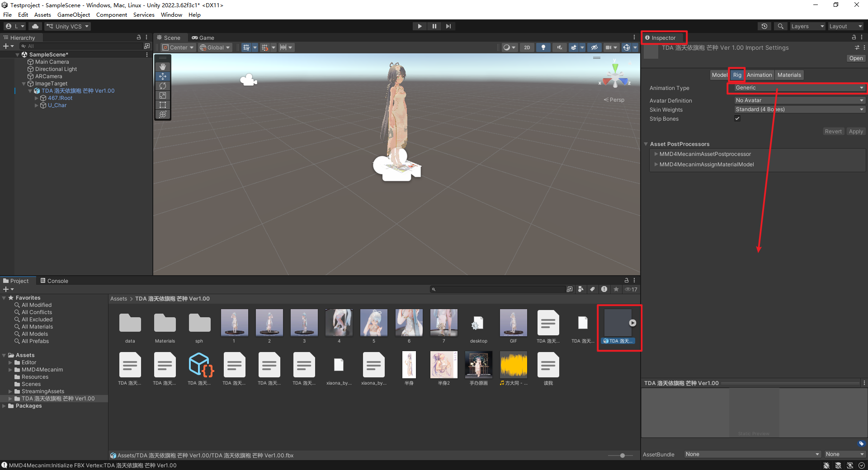The image size is (868, 470).
Task: Expand MMD4MecanimAssetPostprocessor entry
Action: [x=656, y=154]
